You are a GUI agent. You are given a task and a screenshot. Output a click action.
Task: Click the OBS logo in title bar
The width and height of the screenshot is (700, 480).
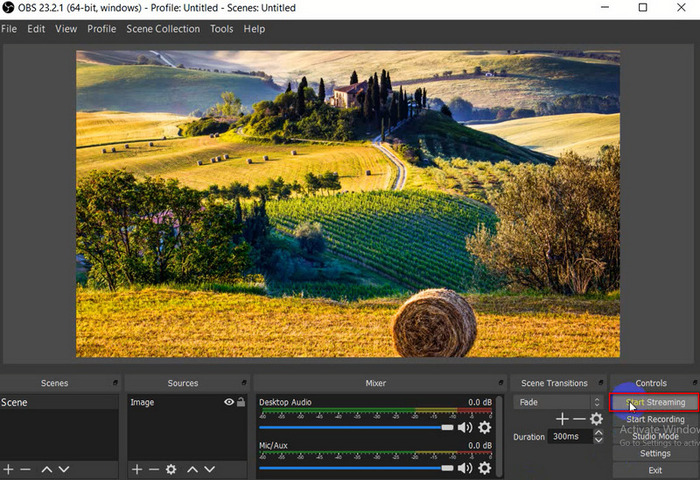click(8, 8)
